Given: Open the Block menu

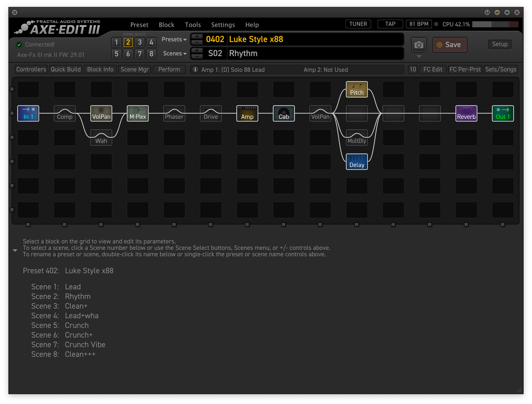Looking at the screenshot, I should pyautogui.click(x=166, y=25).
